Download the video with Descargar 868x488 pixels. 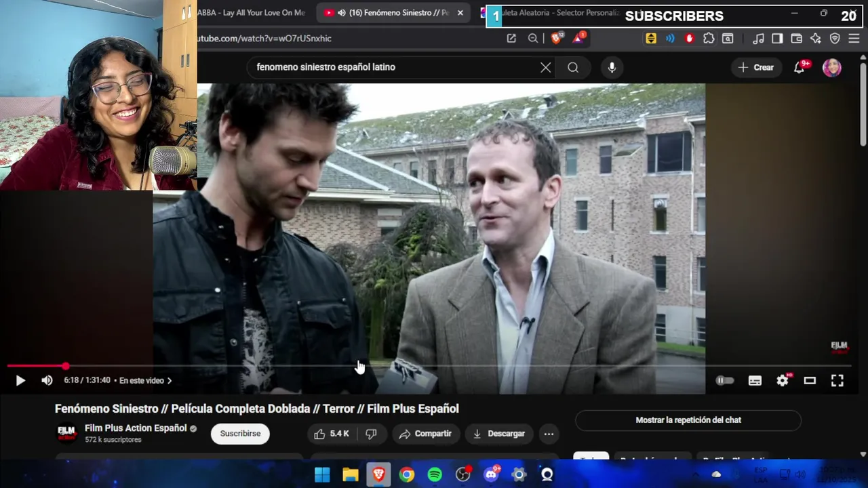point(499,434)
